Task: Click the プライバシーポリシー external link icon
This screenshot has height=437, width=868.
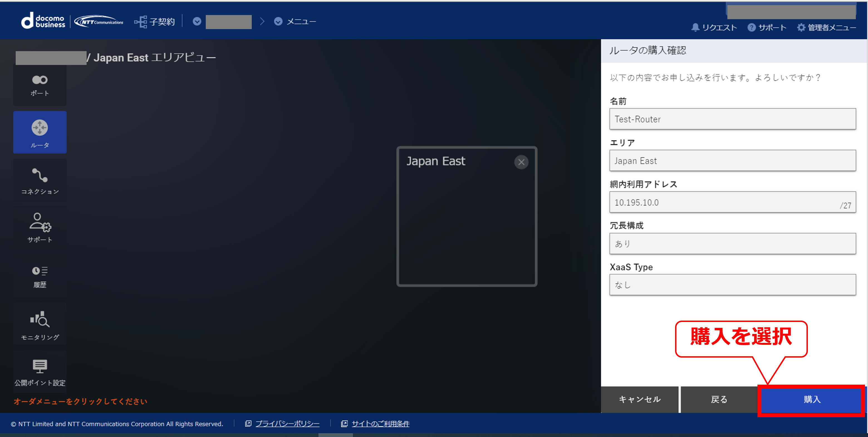Action: (248, 424)
